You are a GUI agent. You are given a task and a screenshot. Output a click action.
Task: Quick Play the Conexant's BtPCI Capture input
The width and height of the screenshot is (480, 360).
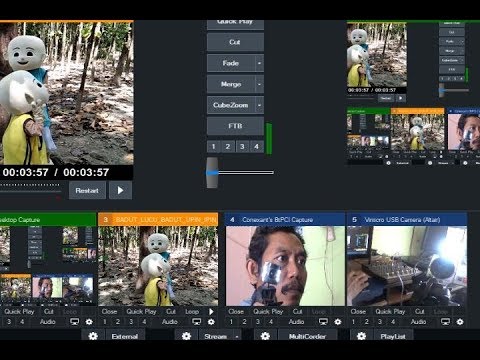(x=268, y=312)
